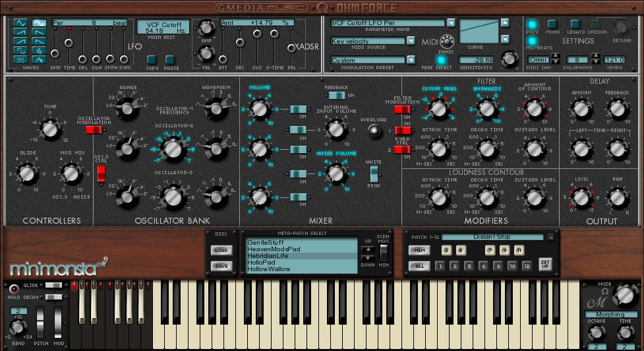Click the MEM button

tap(419, 250)
